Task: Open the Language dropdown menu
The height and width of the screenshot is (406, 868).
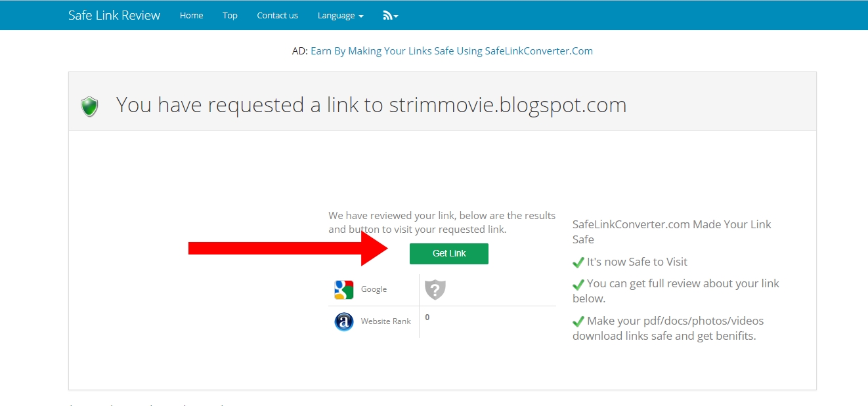Action: coord(340,15)
